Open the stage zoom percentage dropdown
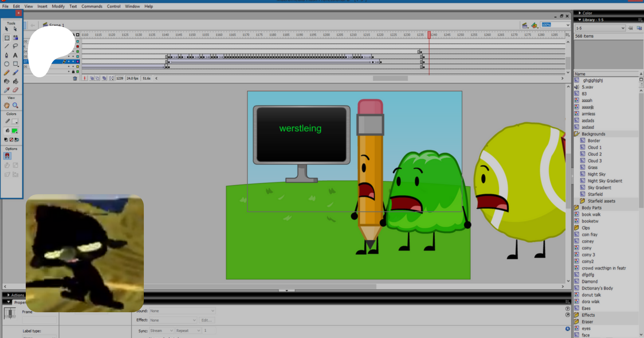 point(568,25)
